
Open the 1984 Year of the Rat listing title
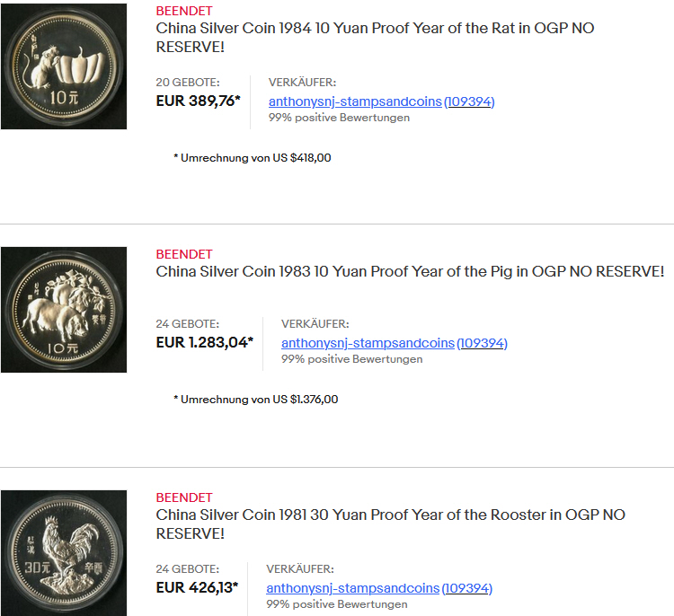(x=375, y=38)
